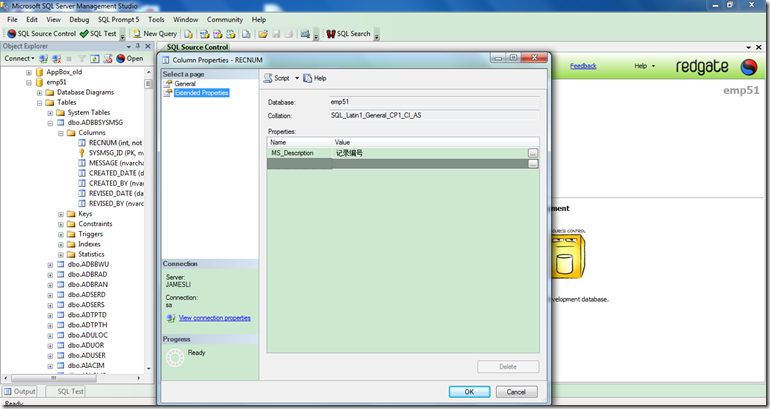Image resolution: width=770 pixels, height=409 pixels.
Task: Click Connect Object Explorer icon
Action: pyautogui.click(x=44, y=58)
